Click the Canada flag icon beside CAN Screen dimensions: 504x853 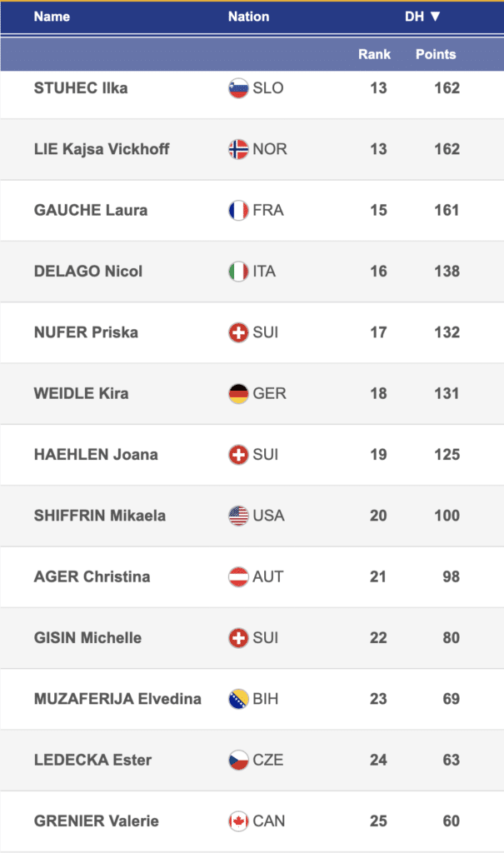tap(238, 821)
